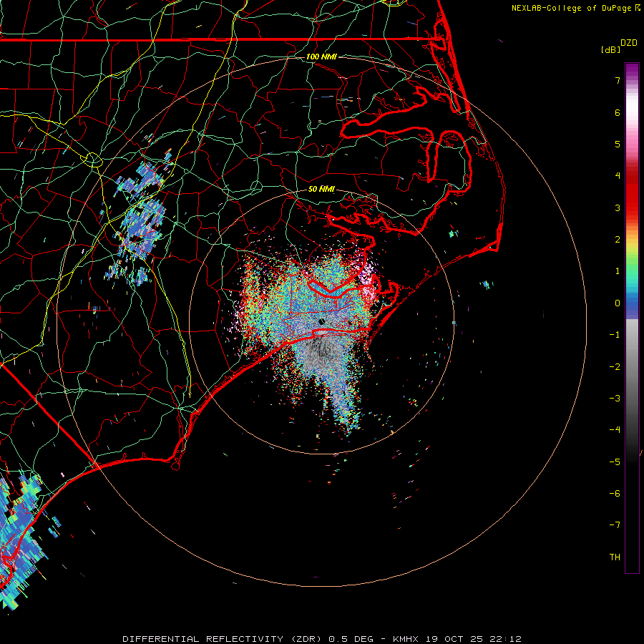644x644 pixels.
Task: Click the NEXLAB-College of DuPage watermark text
Action: click(576, 8)
